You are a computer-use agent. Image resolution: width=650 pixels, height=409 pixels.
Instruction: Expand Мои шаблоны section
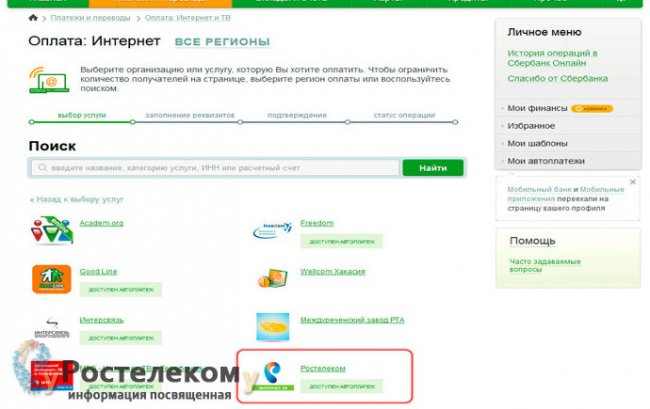pyautogui.click(x=537, y=143)
